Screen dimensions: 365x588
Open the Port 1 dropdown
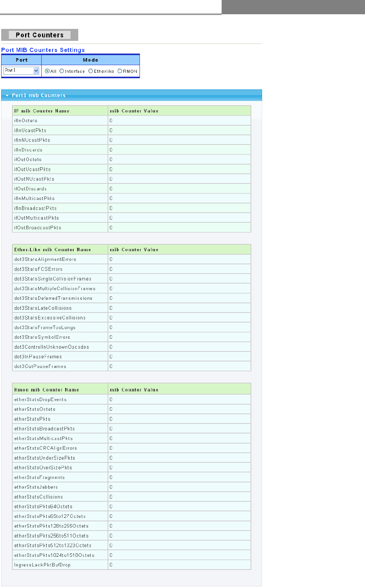pos(22,71)
